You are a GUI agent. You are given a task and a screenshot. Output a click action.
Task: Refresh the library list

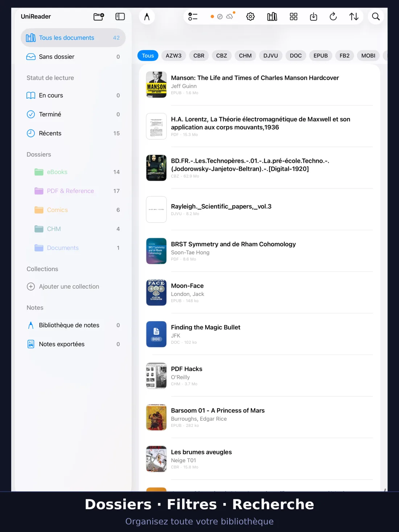coord(333,17)
